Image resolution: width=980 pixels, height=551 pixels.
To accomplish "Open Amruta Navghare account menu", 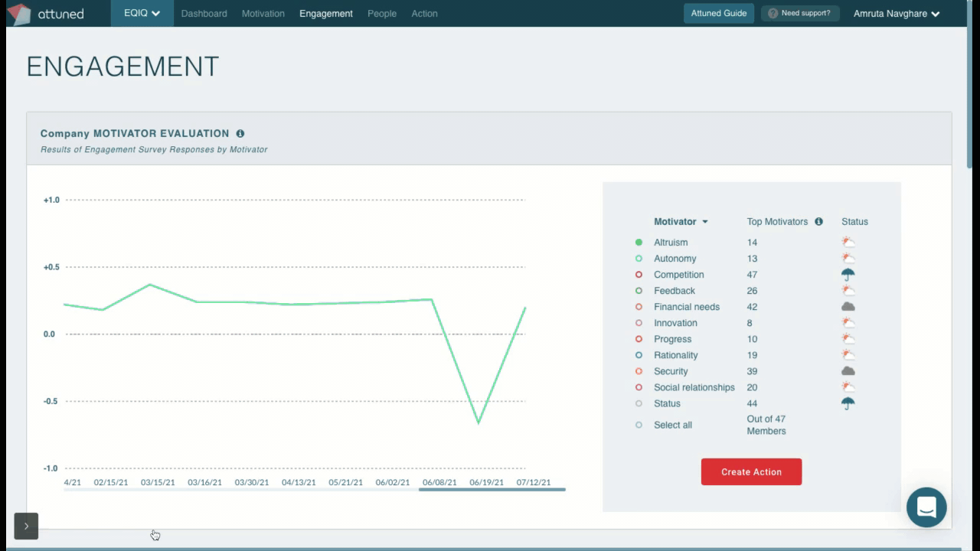I will tap(897, 14).
